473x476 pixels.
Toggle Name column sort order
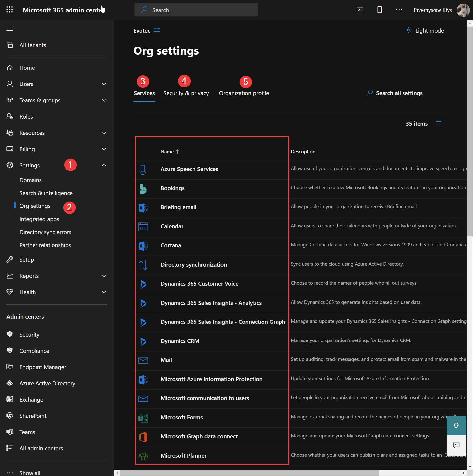point(170,152)
